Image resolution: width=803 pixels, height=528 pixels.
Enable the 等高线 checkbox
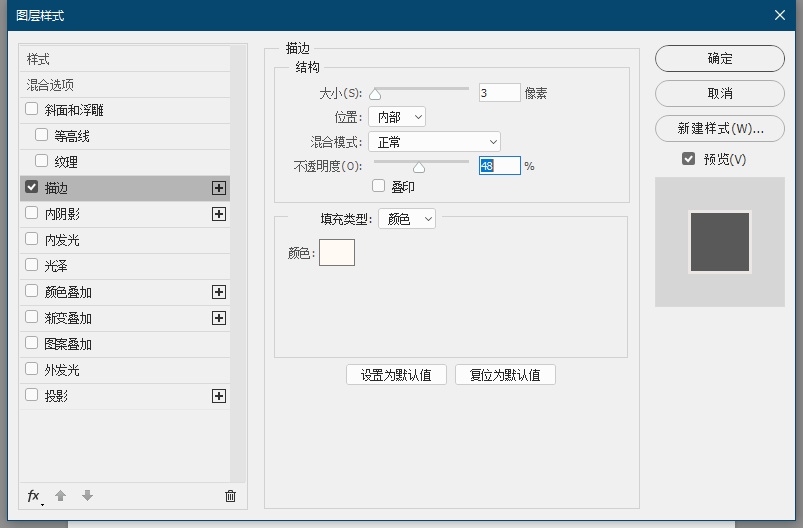click(41, 135)
